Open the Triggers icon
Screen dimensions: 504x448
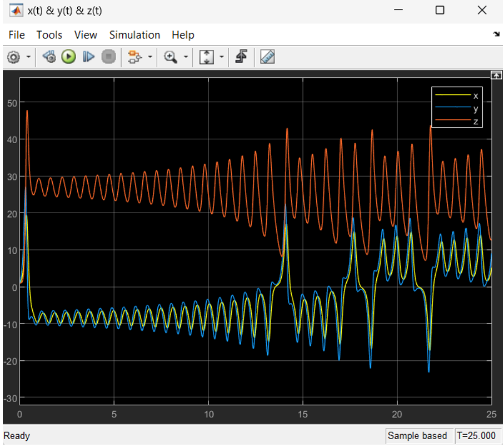pos(241,57)
